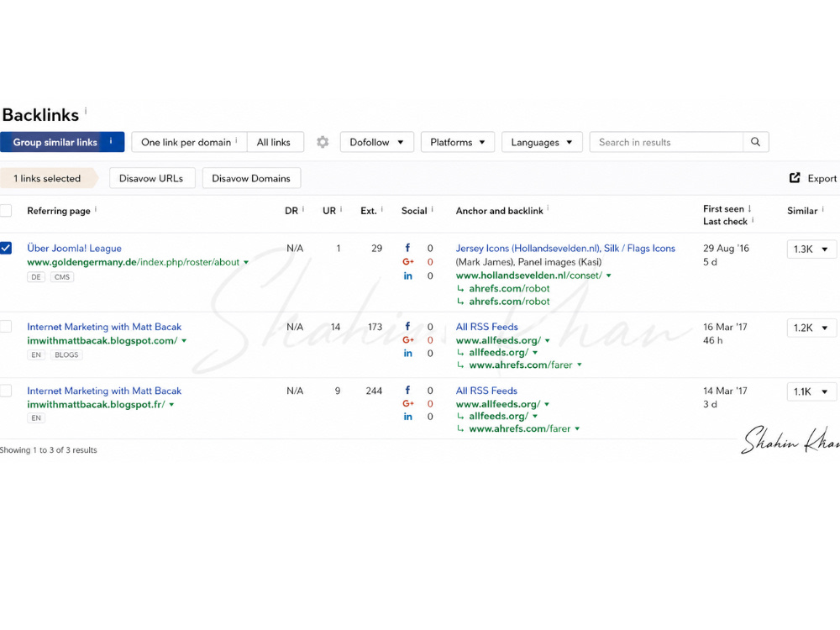Click info icon next to Anchor and backlink

coord(548,209)
